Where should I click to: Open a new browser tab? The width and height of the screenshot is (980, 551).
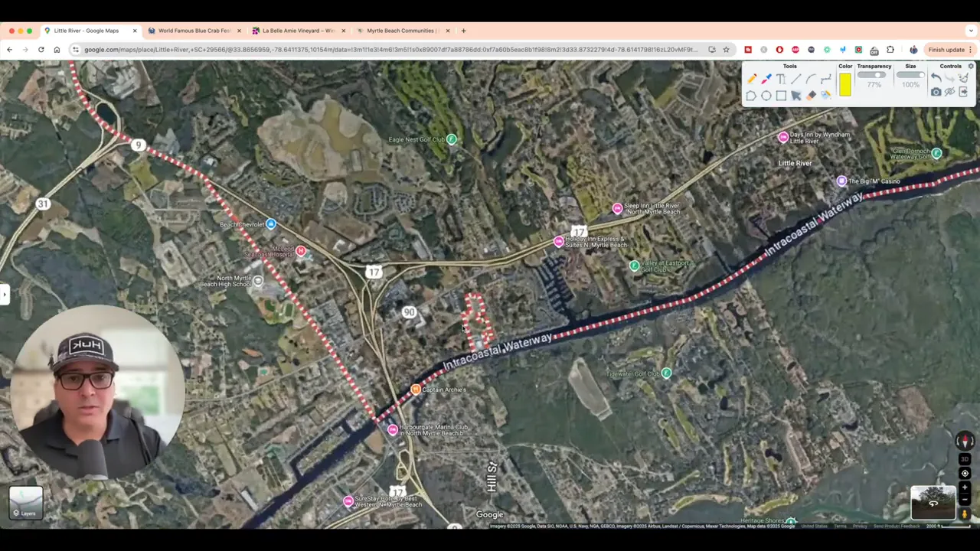click(x=463, y=31)
